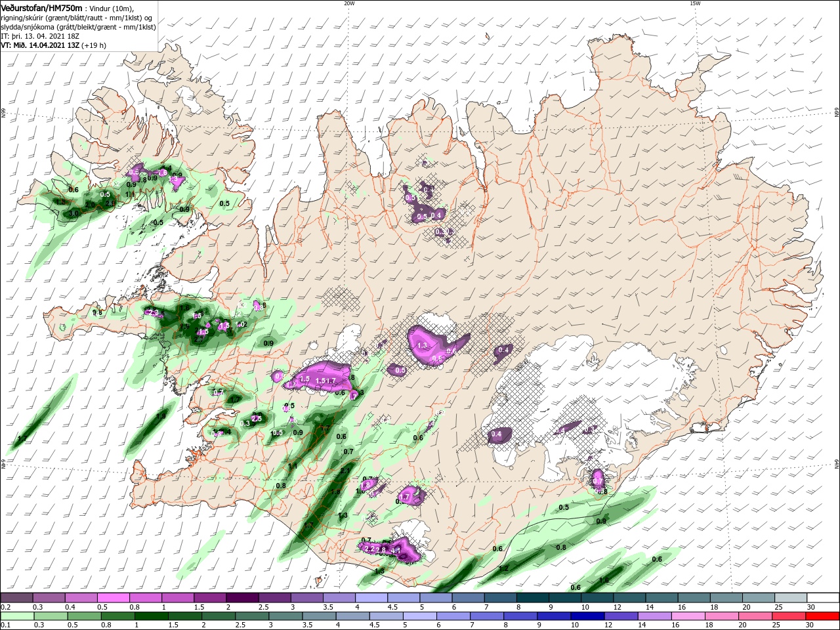The image size is (840, 630).
Task: Click the '2.2' snow value near the south coast glacier
Action: [369, 549]
